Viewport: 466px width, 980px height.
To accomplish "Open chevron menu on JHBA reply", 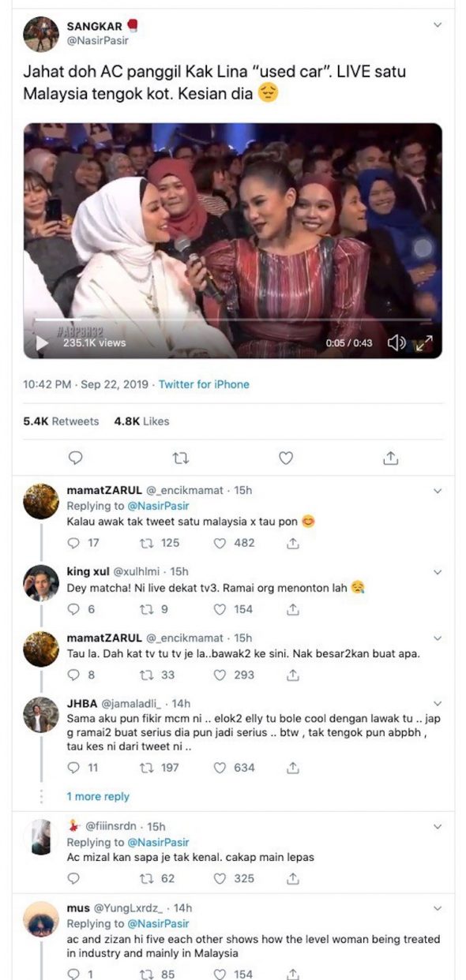I will coord(438,704).
